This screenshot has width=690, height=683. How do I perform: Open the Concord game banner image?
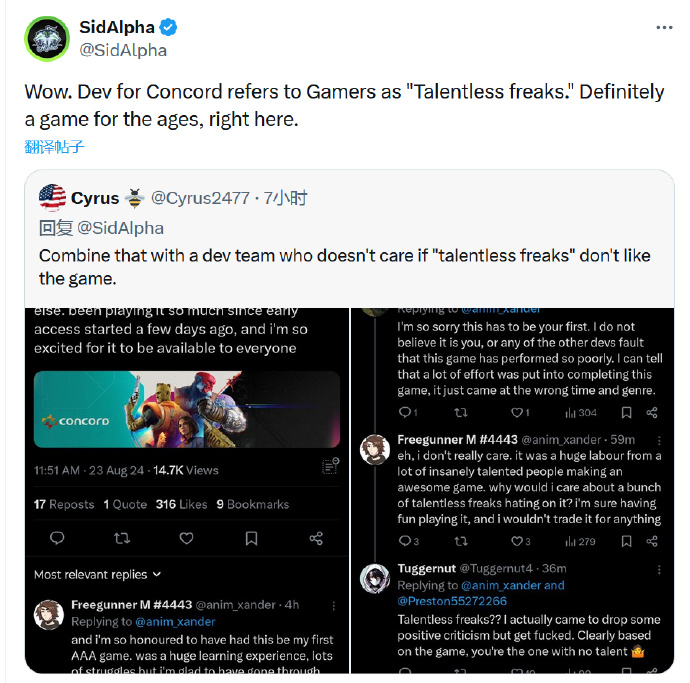click(x=187, y=409)
